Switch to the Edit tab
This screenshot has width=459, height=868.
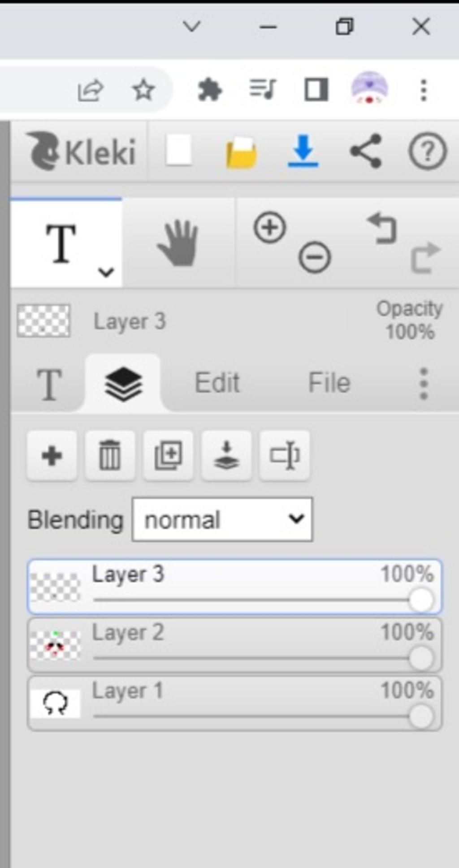point(217,383)
